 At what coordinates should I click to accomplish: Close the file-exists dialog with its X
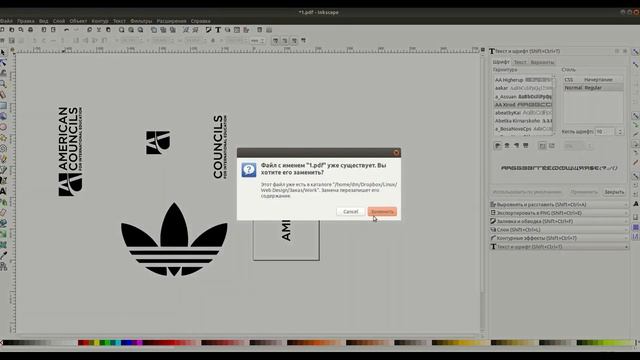(396, 153)
